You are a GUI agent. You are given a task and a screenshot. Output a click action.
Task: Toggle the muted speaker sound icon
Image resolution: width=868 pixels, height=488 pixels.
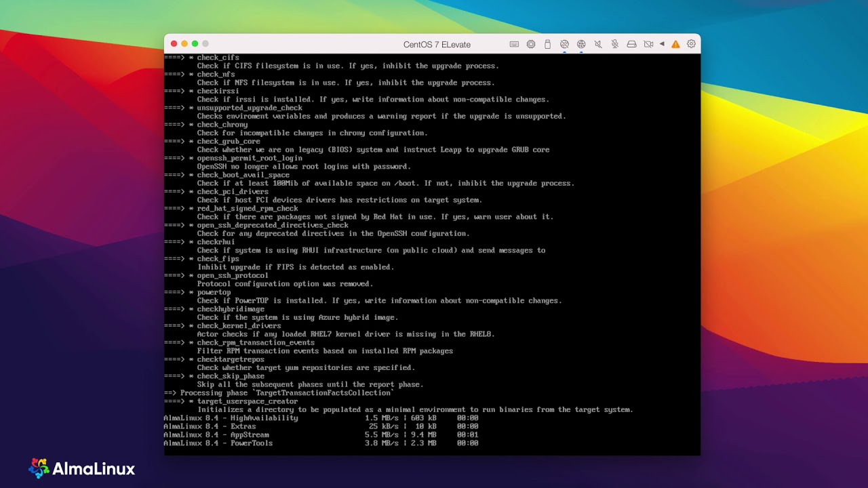[x=598, y=44]
